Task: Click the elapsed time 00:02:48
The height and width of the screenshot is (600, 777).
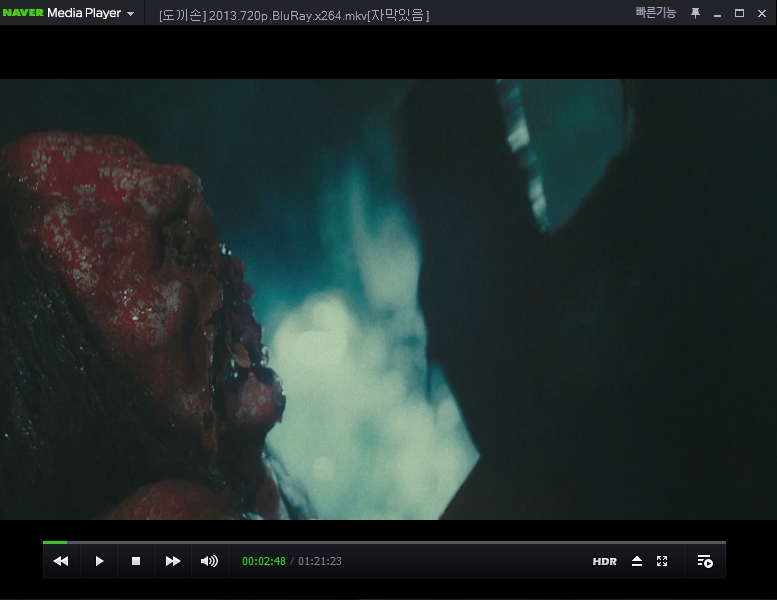Action: tap(264, 562)
